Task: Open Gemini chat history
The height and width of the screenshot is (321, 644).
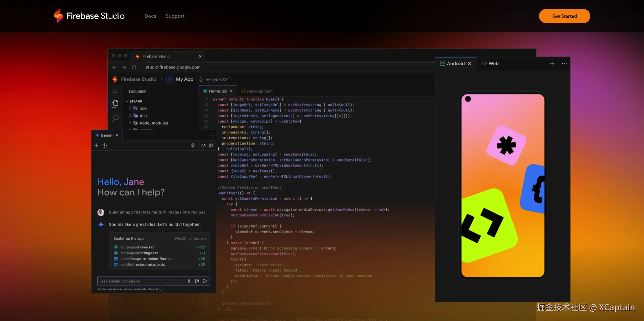Action: [x=105, y=145]
